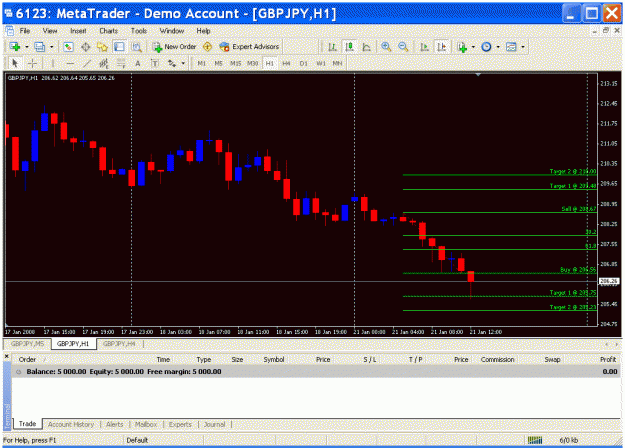
Task: Open the Insert menu
Action: [78, 31]
